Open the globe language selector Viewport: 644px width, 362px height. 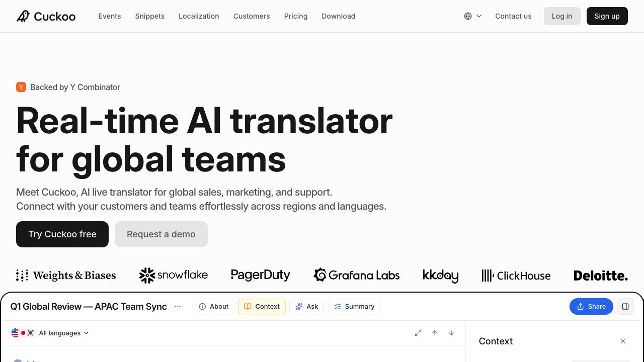pyautogui.click(x=473, y=16)
